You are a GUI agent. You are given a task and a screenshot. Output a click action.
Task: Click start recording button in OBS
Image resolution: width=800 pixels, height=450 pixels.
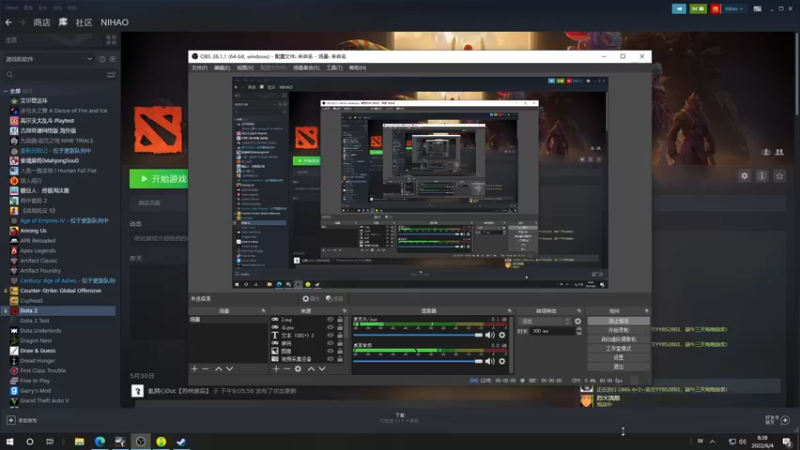coord(618,330)
